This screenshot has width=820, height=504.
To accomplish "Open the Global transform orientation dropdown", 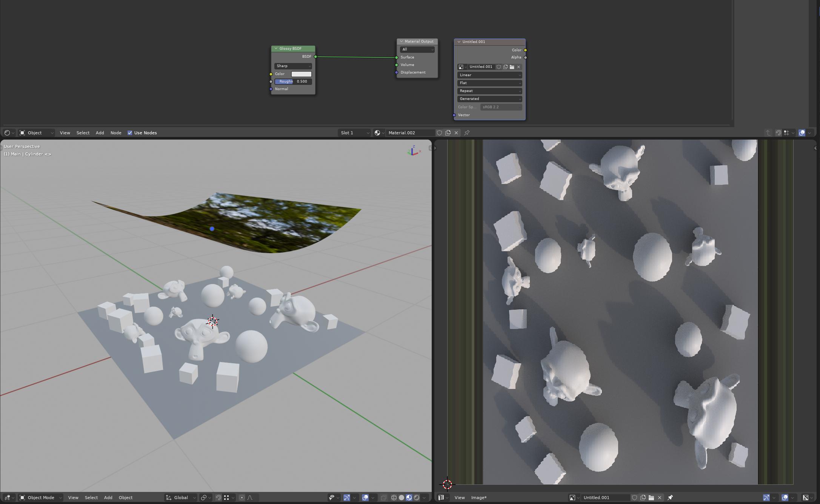I will coord(180,498).
